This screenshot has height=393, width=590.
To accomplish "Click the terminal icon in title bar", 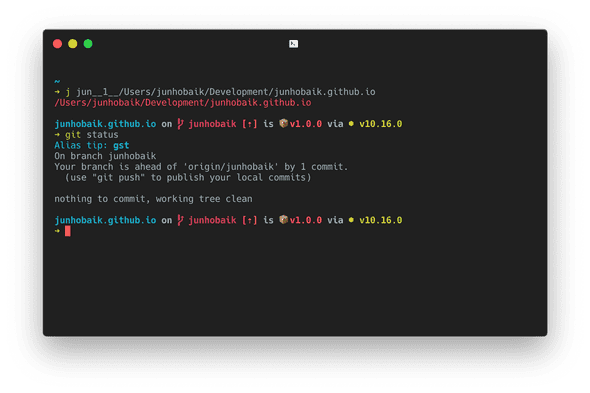I will [293, 44].
